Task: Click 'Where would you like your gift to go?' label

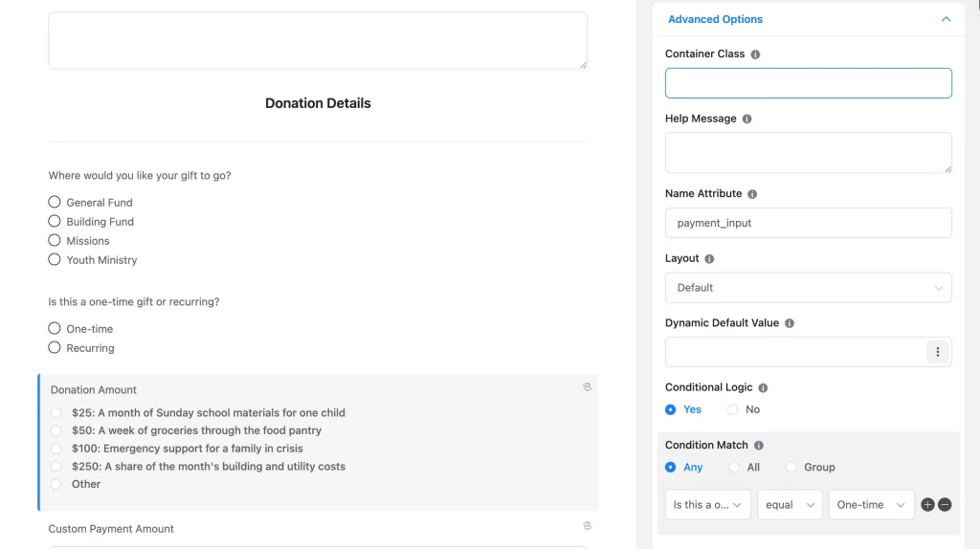Action: click(x=140, y=175)
